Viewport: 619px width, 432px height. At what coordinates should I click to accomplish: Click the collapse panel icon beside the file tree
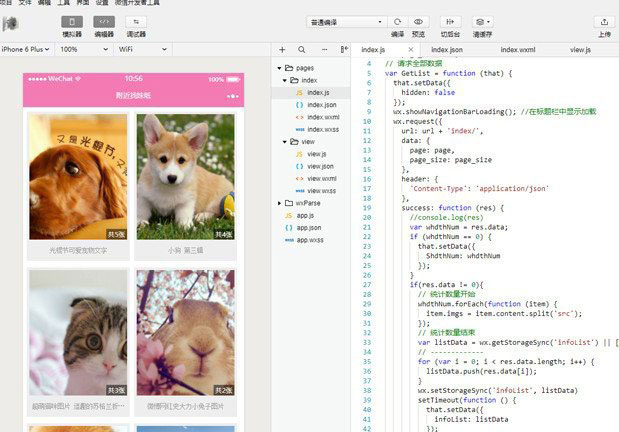pyautogui.click(x=345, y=48)
